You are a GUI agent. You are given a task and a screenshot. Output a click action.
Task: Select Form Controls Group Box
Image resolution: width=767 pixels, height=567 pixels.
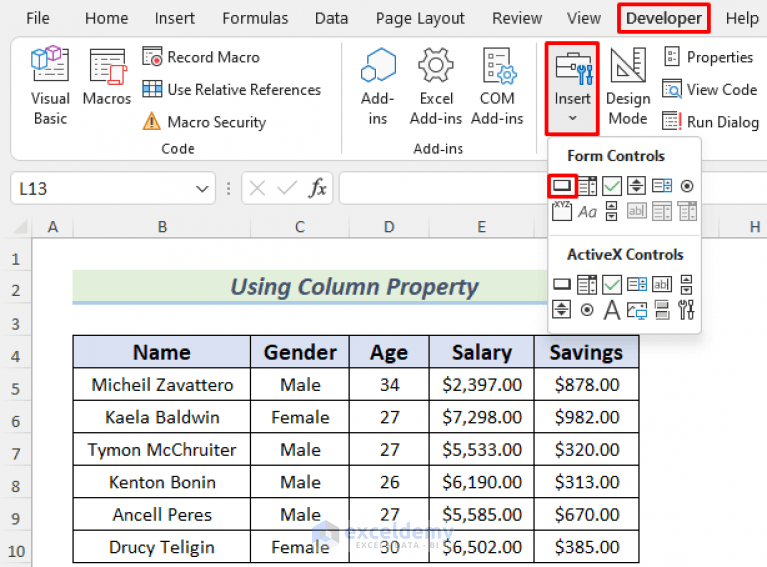(x=562, y=211)
